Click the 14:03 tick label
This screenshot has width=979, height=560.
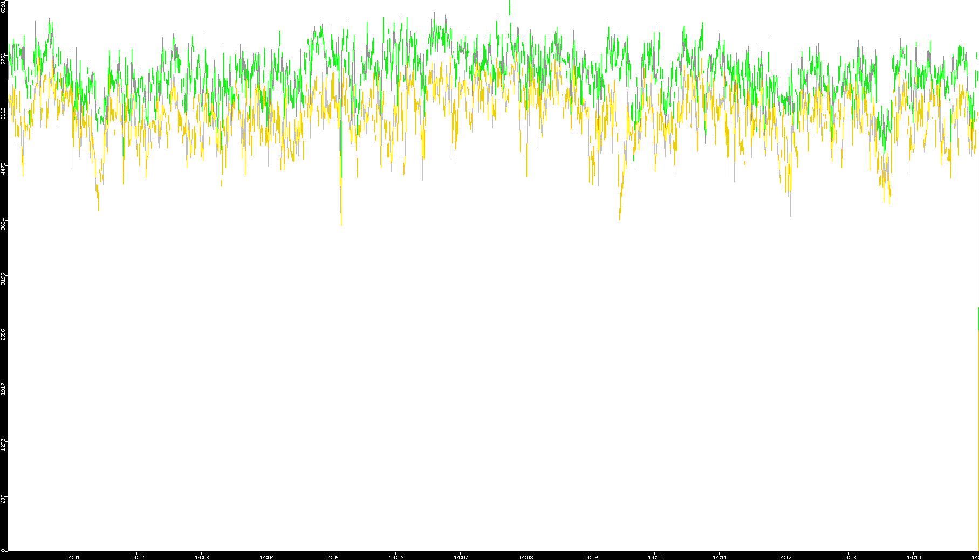click(202, 557)
